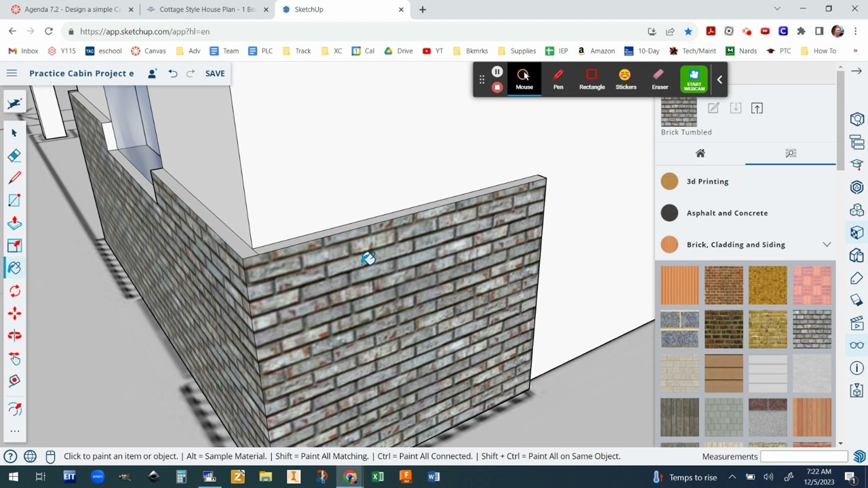Redo the last action
Screen dimensions: 868x488
(x=191, y=73)
